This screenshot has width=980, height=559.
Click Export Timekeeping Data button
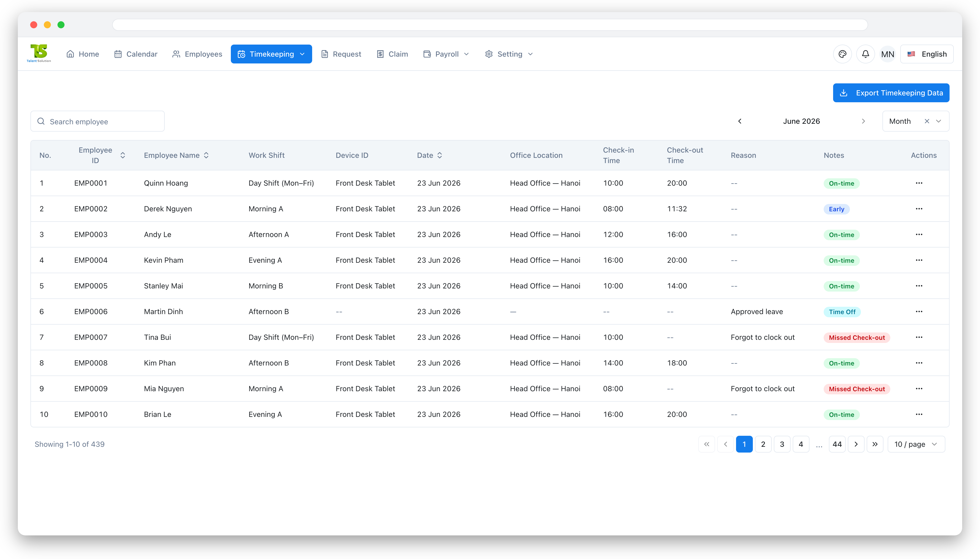tap(891, 93)
